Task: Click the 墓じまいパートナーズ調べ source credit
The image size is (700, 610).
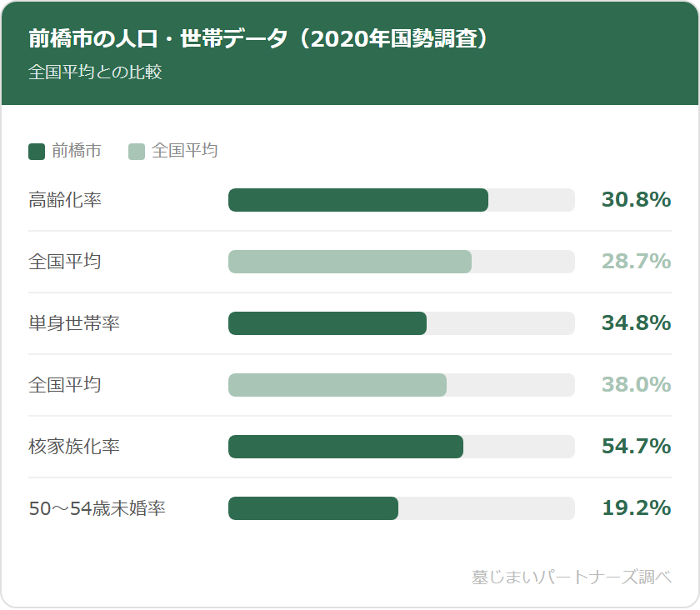Action: pos(571,577)
